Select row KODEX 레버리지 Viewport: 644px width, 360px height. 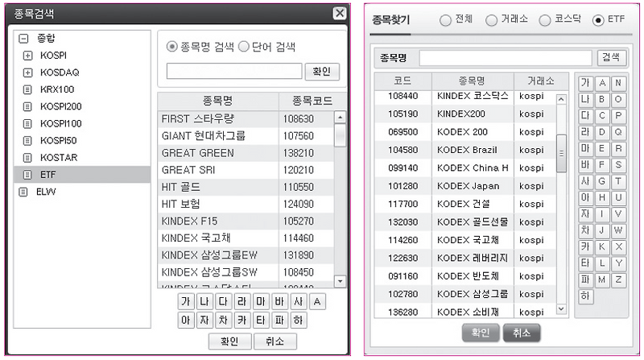(465, 259)
